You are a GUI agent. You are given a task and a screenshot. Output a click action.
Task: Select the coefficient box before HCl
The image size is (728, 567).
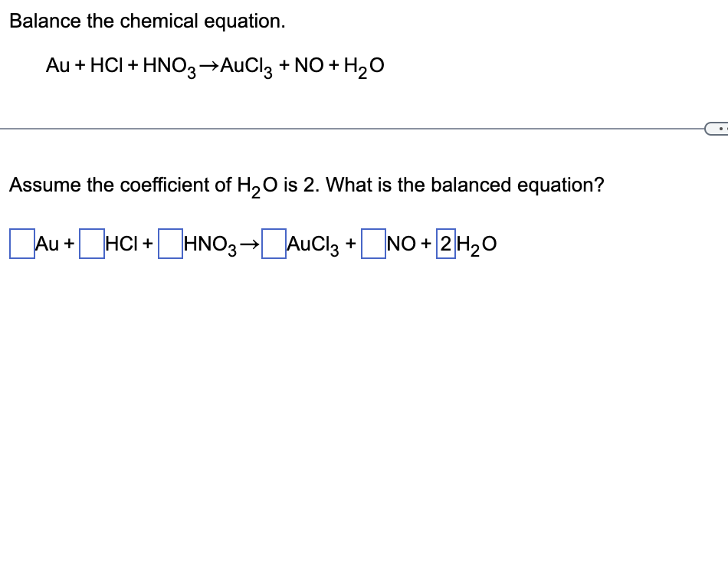(x=91, y=244)
